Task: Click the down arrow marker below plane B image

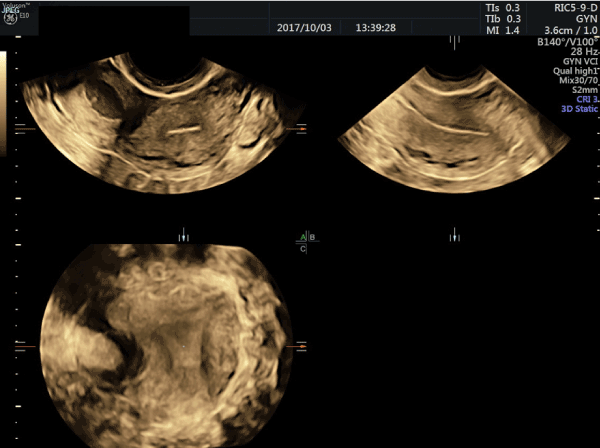Action: (x=455, y=236)
